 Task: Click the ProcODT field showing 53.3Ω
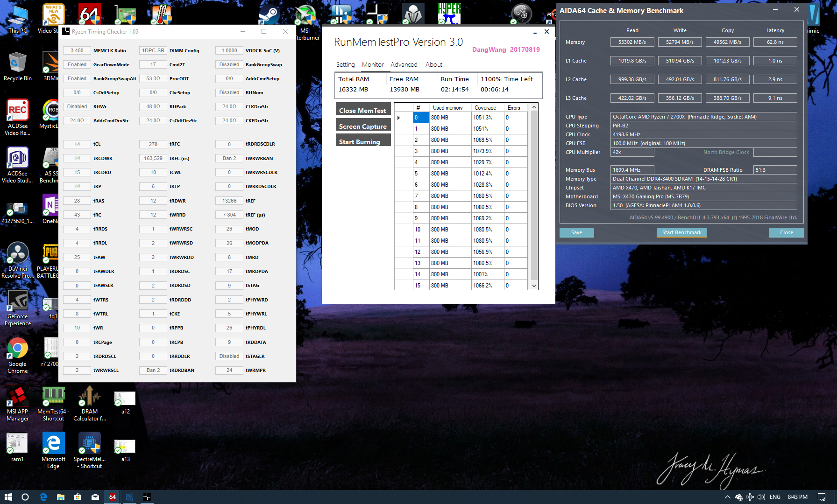click(153, 78)
